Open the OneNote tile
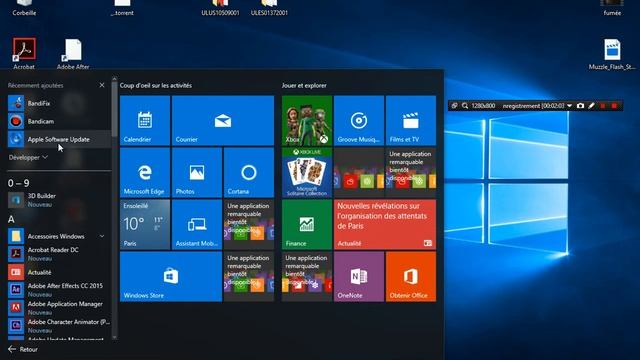 [x=359, y=276]
